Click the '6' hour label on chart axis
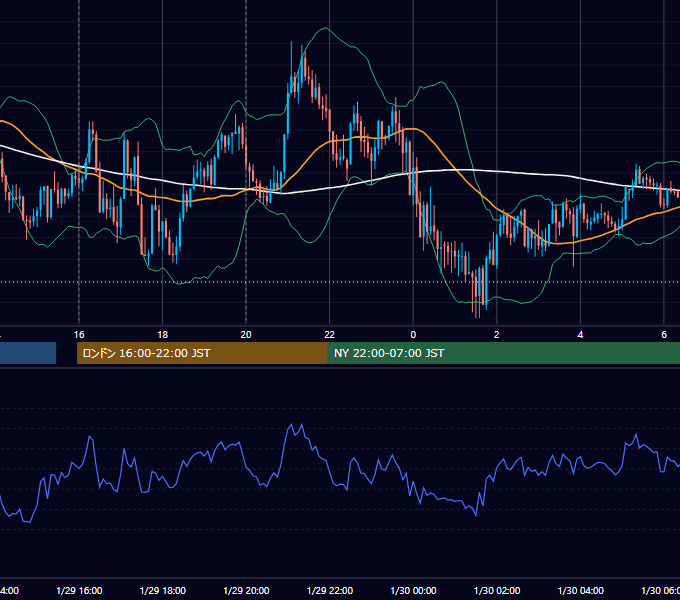The height and width of the screenshot is (600, 680). click(x=664, y=335)
